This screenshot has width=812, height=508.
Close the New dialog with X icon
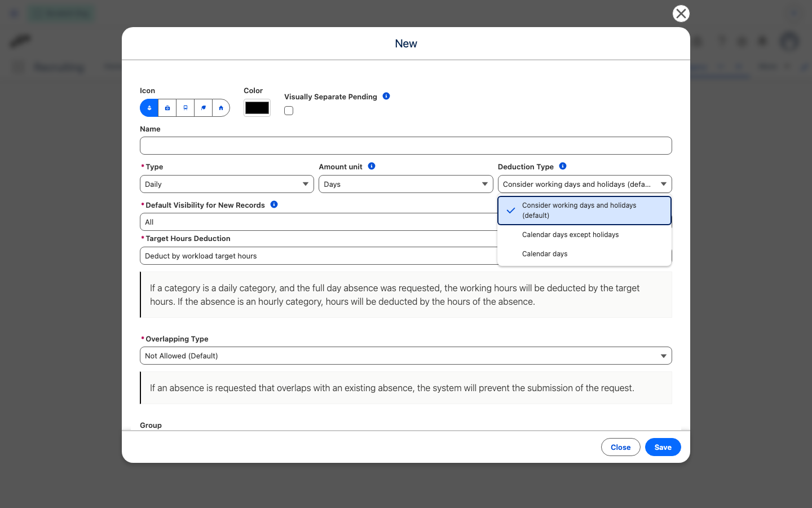point(681,14)
